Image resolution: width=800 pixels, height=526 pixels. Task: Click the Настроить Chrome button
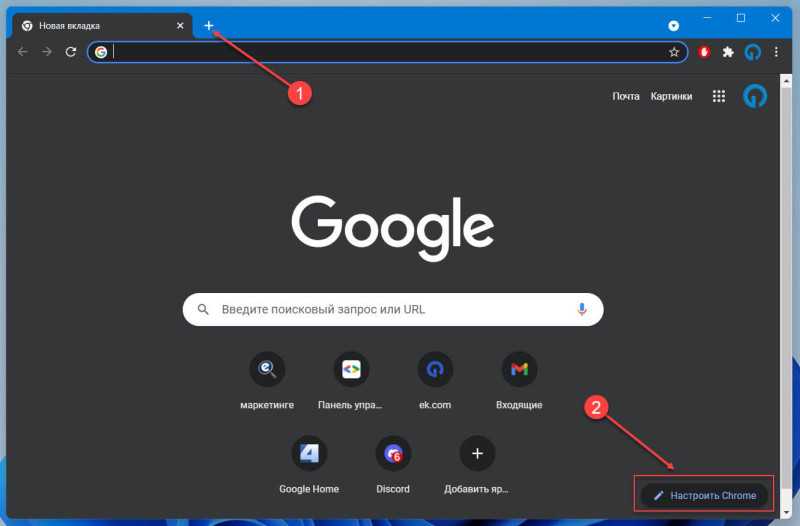click(x=705, y=495)
